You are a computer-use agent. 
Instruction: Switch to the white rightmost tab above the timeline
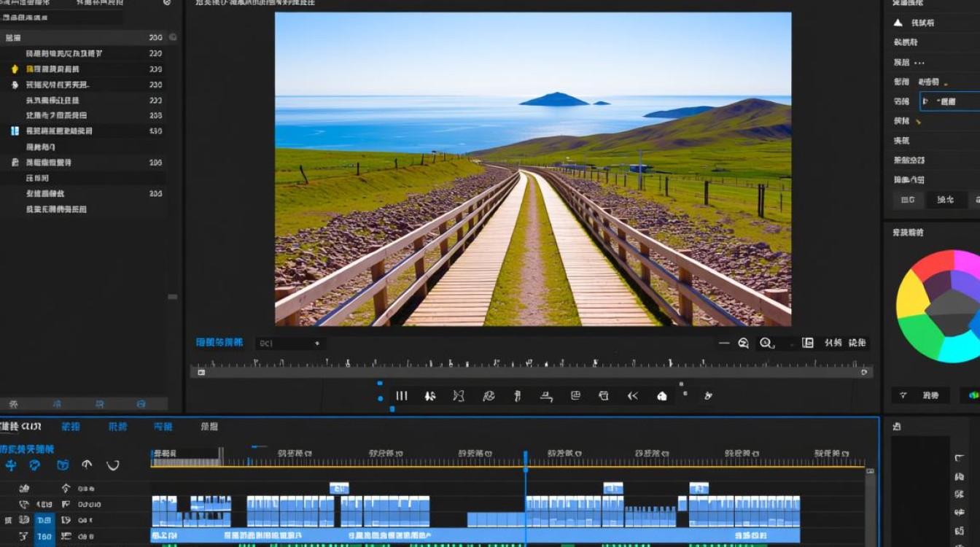click(x=209, y=427)
